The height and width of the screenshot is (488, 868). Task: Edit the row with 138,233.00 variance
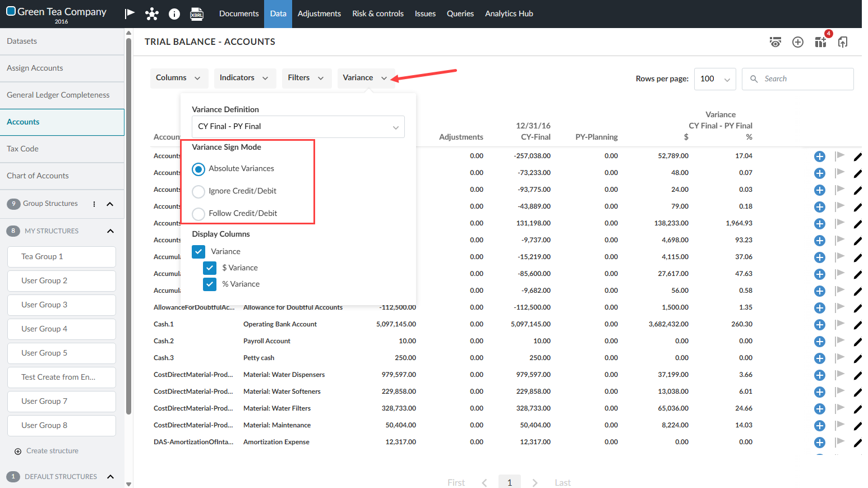[x=857, y=224]
